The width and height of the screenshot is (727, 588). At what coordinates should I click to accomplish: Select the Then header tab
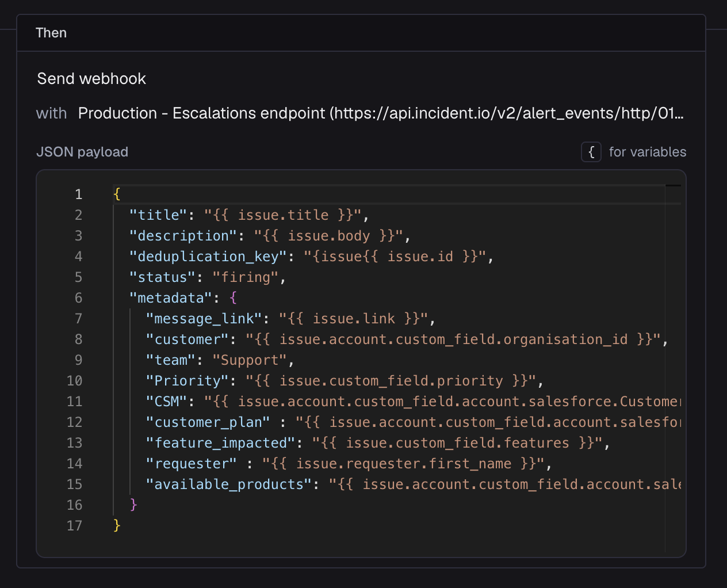click(51, 33)
